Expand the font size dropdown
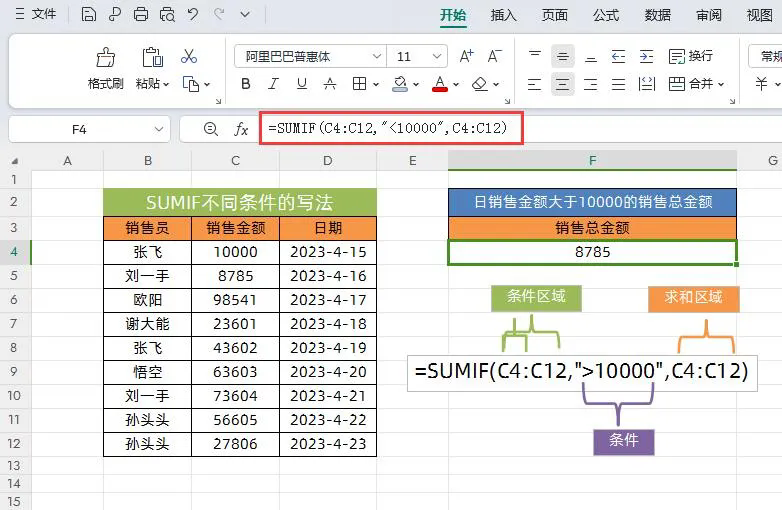The width and height of the screenshot is (782, 510). 437,57
